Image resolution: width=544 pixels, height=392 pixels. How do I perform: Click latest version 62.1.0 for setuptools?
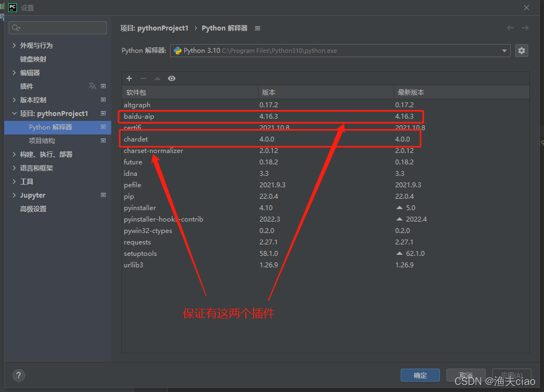click(415, 253)
